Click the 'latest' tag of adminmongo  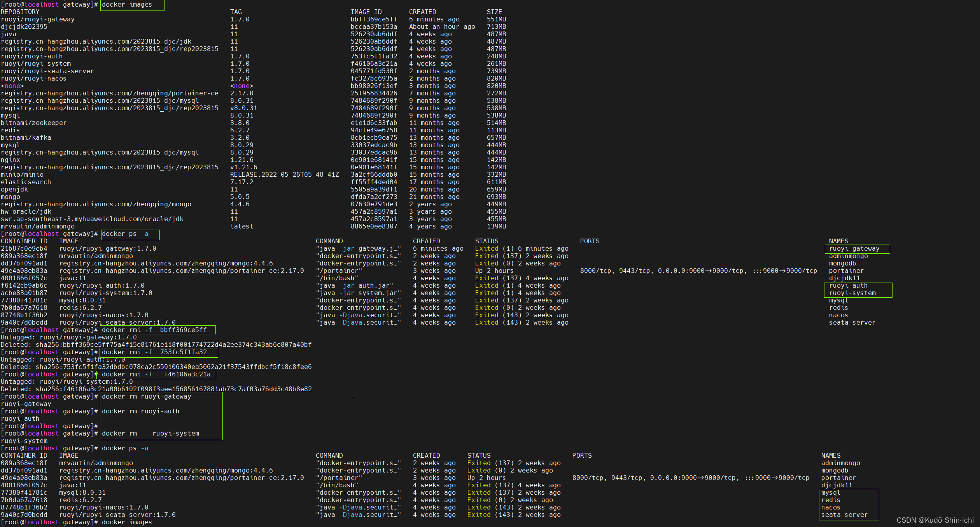(242, 227)
